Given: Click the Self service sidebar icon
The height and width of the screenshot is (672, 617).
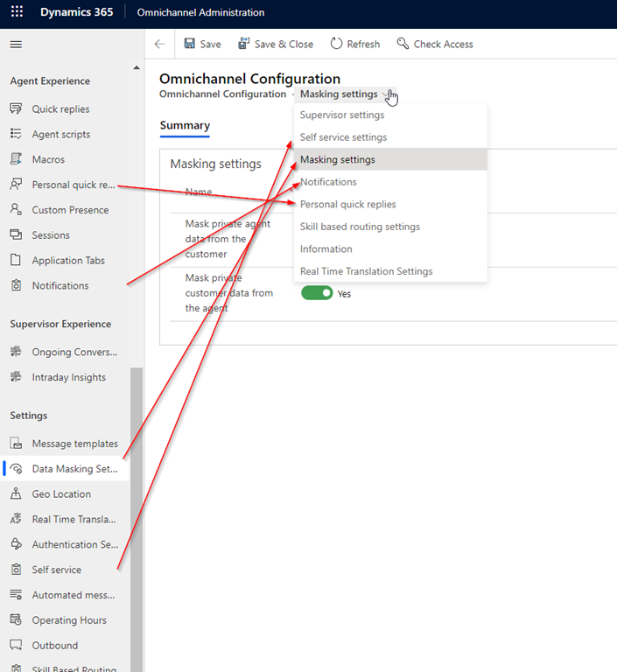Looking at the screenshot, I should 16,570.
